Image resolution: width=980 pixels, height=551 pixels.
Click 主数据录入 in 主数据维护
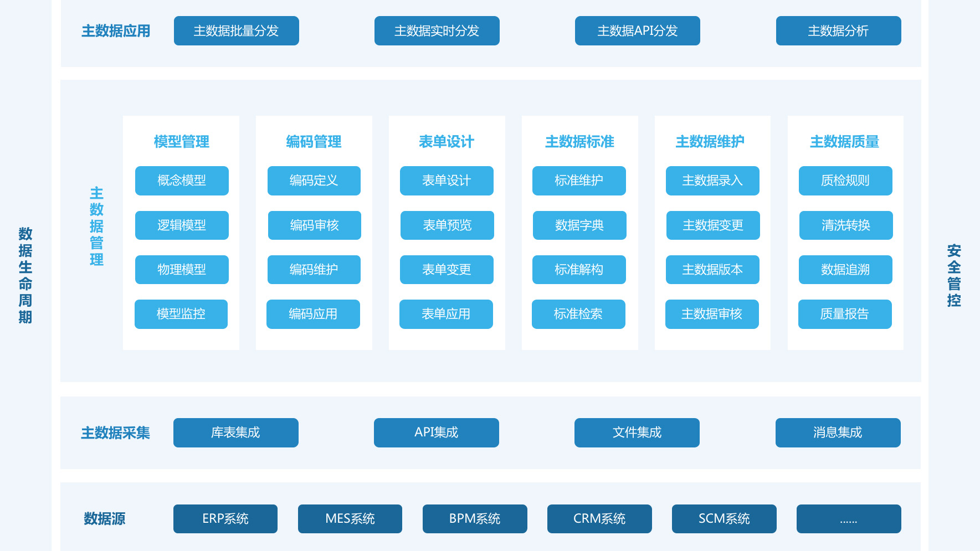(x=712, y=181)
